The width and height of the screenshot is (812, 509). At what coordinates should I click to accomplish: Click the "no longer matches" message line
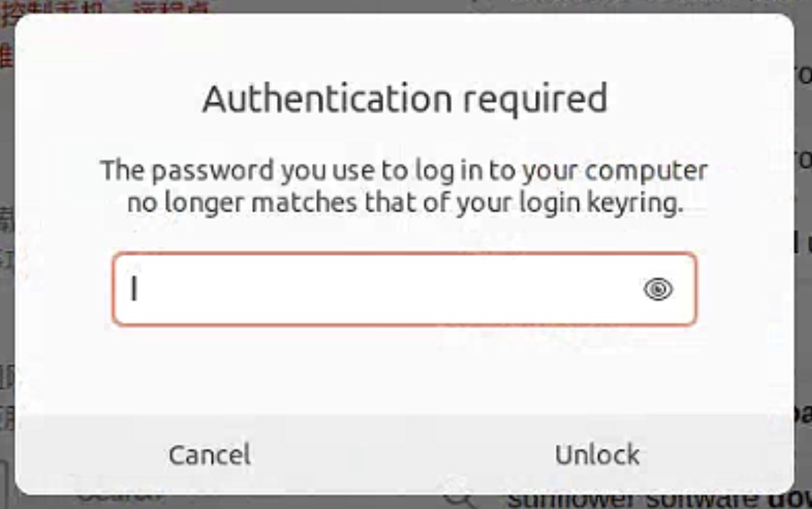[x=403, y=204]
